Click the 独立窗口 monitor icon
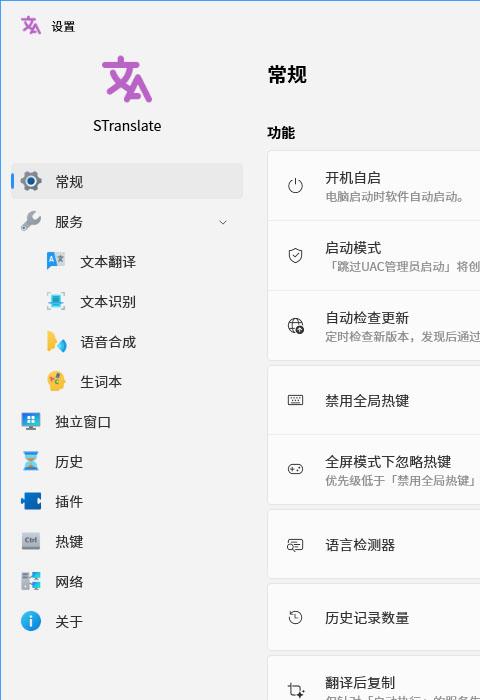This screenshot has width=480, height=700. 31,421
